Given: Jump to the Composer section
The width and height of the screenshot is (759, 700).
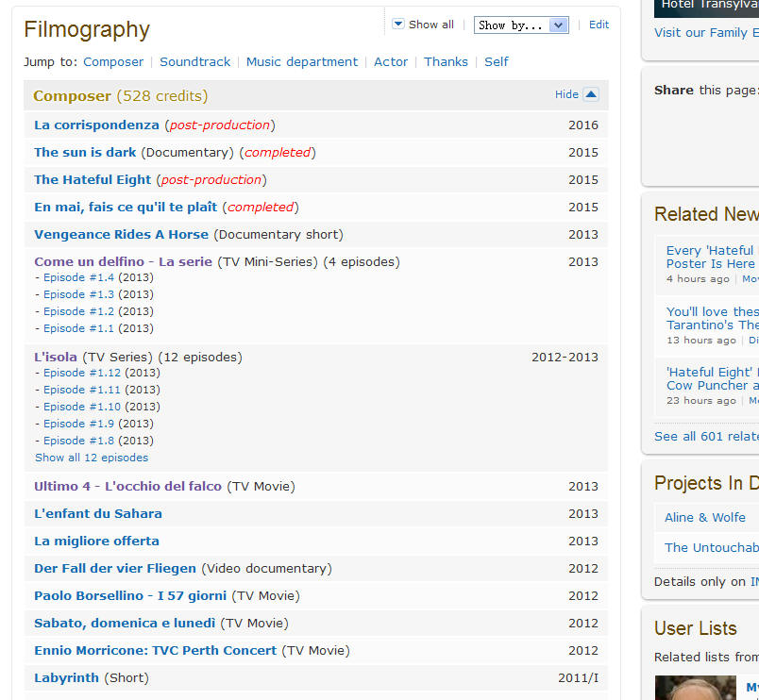Looking at the screenshot, I should [x=113, y=62].
